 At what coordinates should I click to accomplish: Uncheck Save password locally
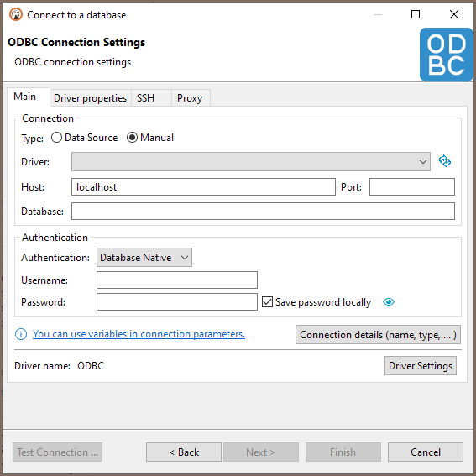click(x=267, y=302)
